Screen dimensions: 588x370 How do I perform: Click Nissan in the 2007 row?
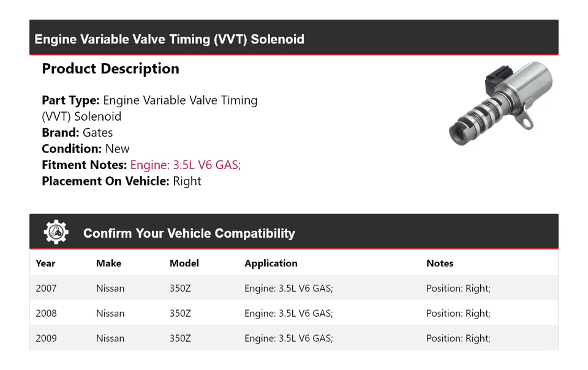[110, 289]
